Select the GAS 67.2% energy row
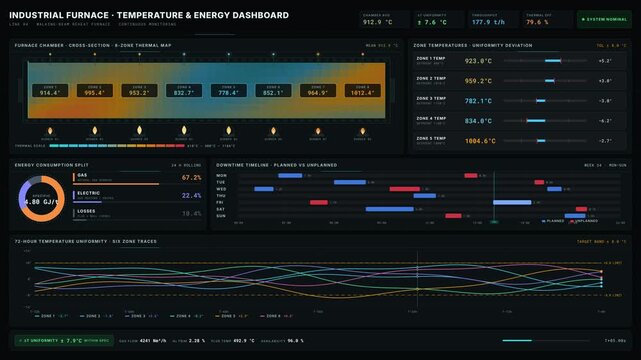This screenshot has height=360, width=641. (x=137, y=178)
